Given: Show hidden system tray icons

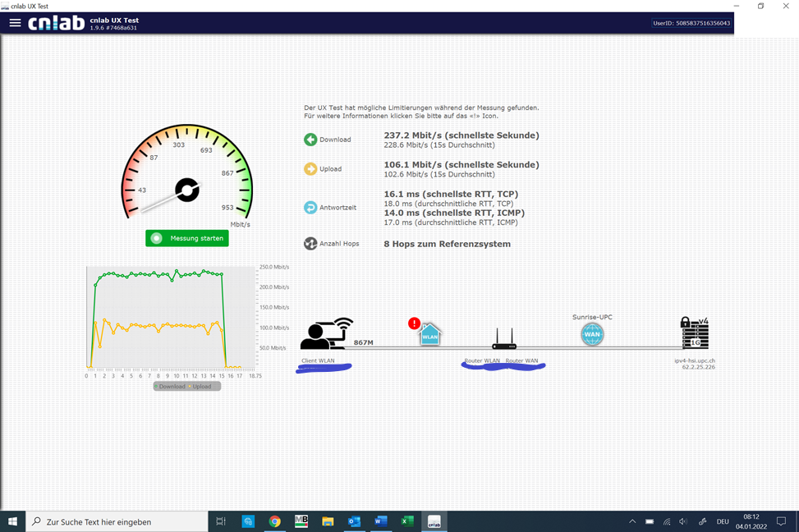Looking at the screenshot, I should pos(632,521).
